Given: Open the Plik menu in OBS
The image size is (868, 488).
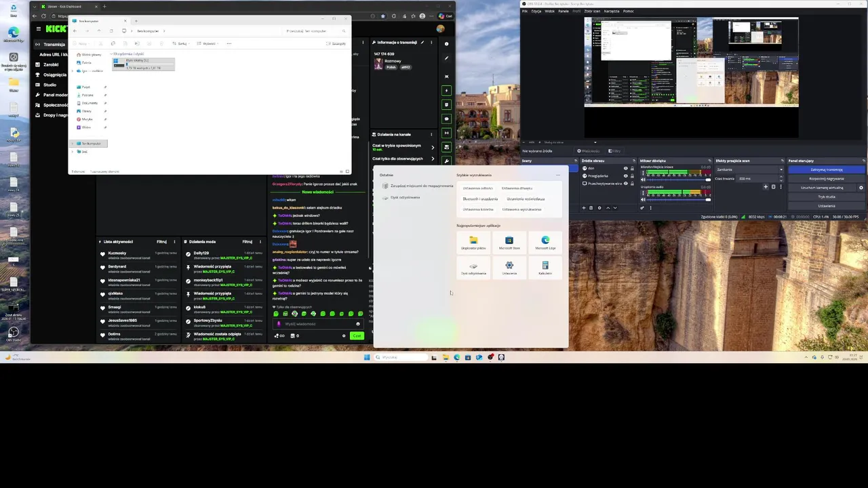Looking at the screenshot, I should [525, 11].
